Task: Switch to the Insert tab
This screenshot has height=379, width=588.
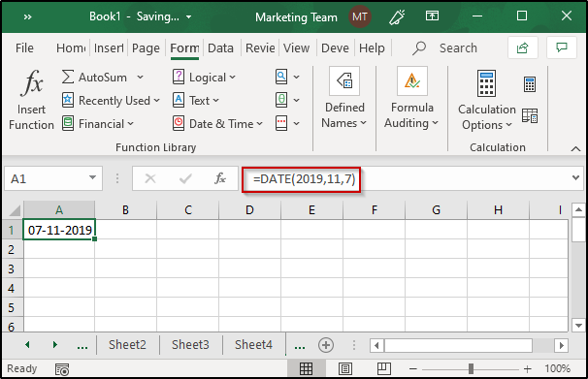Action: click(x=109, y=47)
